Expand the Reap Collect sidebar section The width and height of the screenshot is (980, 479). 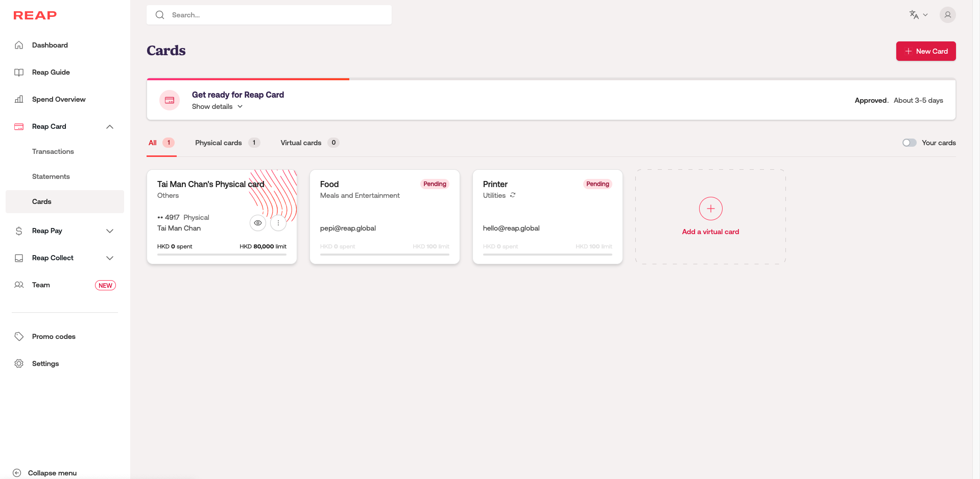(x=110, y=258)
